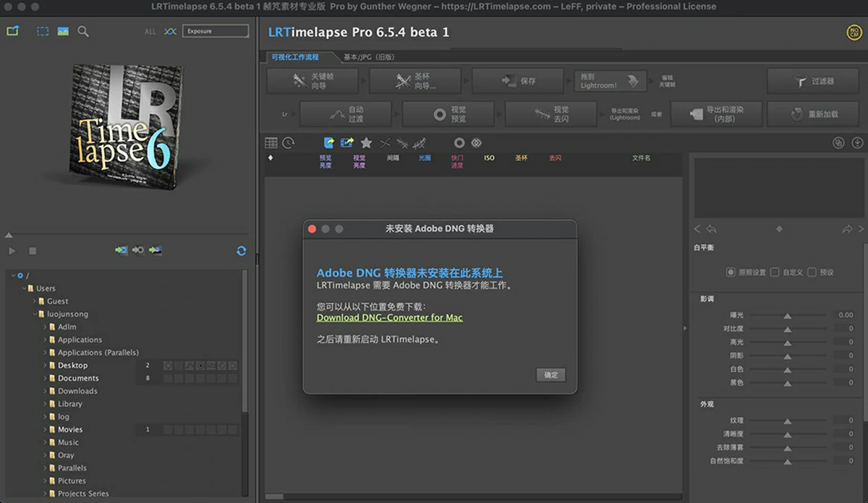Viewport: 868px width, 503px height.
Task: Play the preview sequence
Action: 12,251
